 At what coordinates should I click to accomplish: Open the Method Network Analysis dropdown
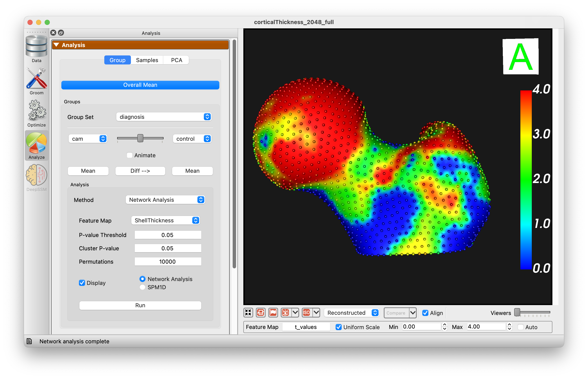click(165, 200)
